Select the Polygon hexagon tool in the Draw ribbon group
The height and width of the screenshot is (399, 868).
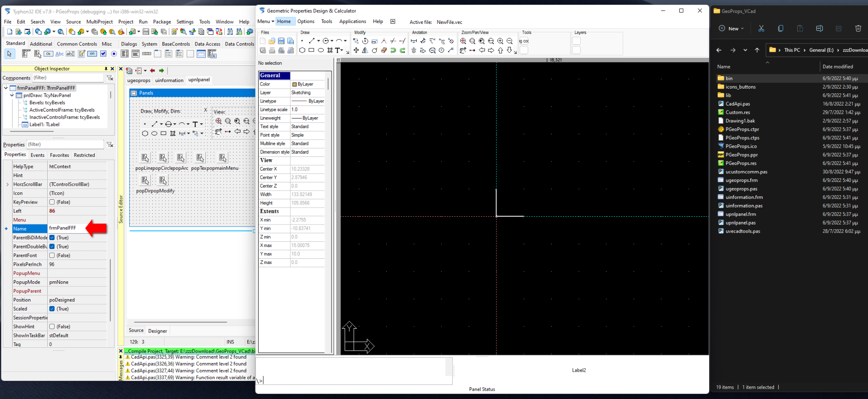302,50
